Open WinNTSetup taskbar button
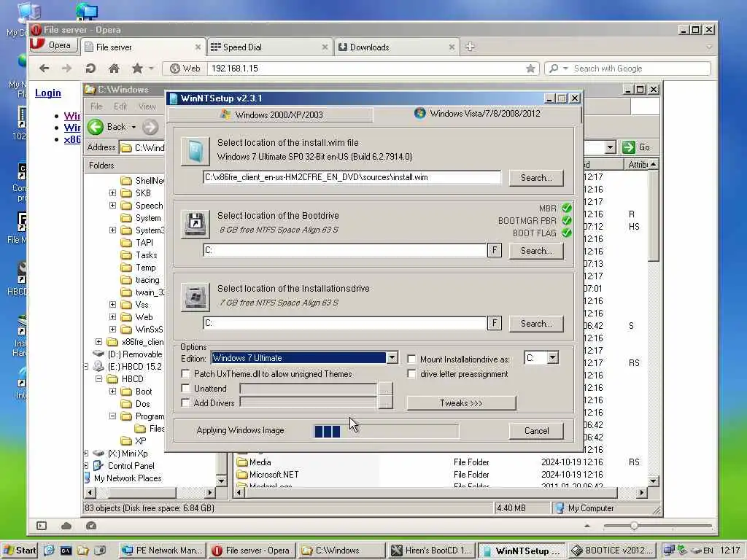 tap(521, 551)
